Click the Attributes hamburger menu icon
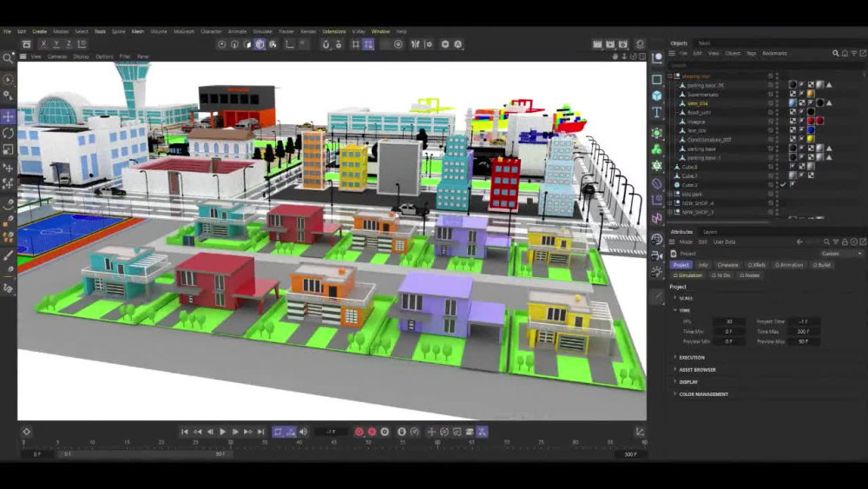 tap(672, 242)
